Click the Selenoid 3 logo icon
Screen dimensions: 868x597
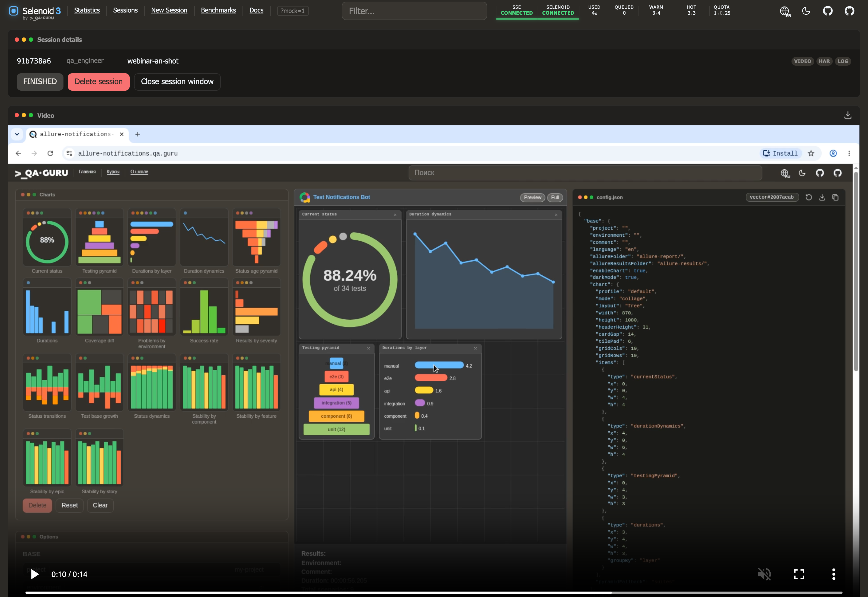point(14,11)
